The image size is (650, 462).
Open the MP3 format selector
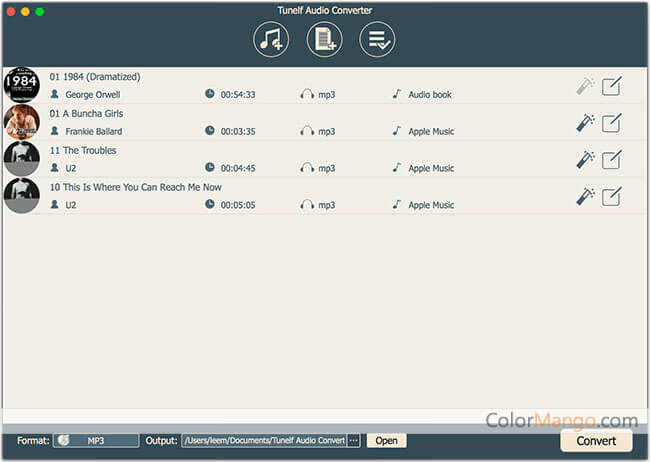coord(96,440)
